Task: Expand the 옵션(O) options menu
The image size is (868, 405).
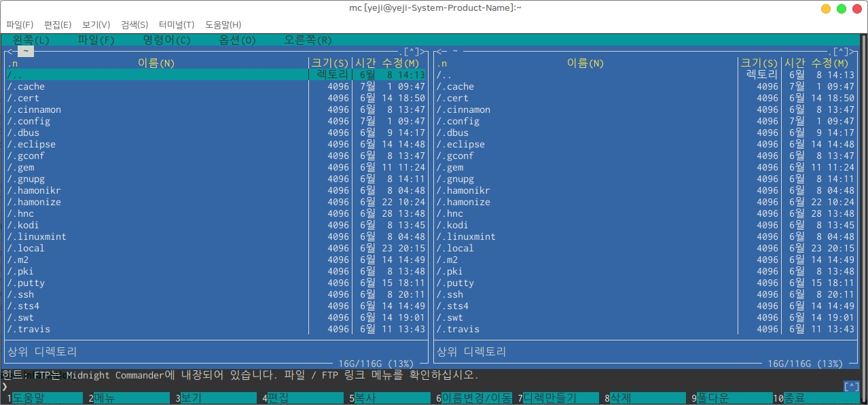Action: coord(237,40)
